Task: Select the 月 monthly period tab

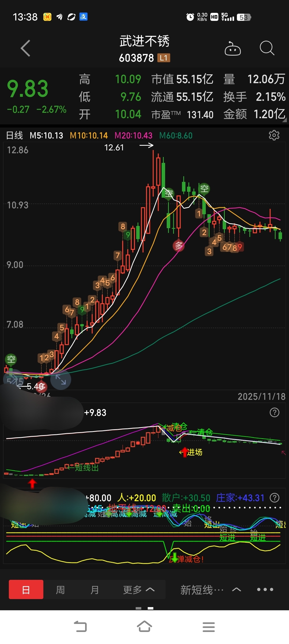Action: 94,589
